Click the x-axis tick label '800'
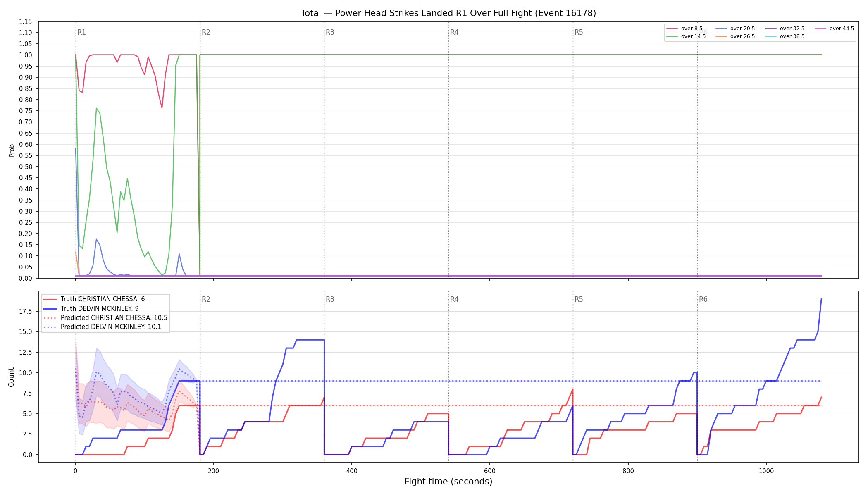Image resolution: width=868 pixels, height=496 pixels. coord(628,471)
